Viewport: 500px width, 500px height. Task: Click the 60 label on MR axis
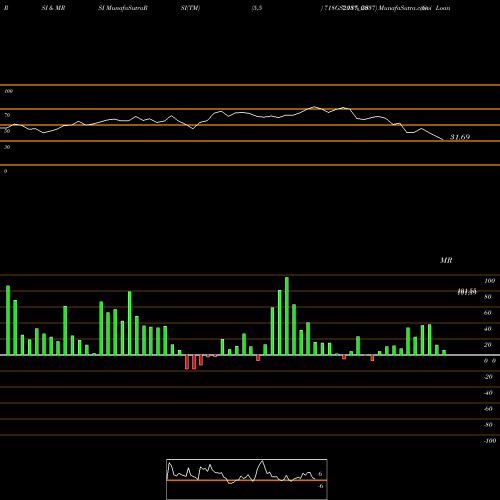(488, 313)
